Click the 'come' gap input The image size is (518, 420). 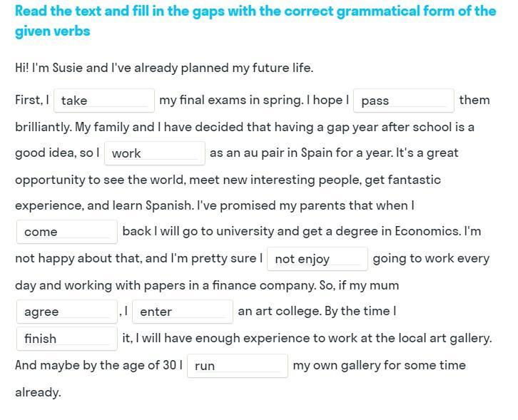coord(67,232)
